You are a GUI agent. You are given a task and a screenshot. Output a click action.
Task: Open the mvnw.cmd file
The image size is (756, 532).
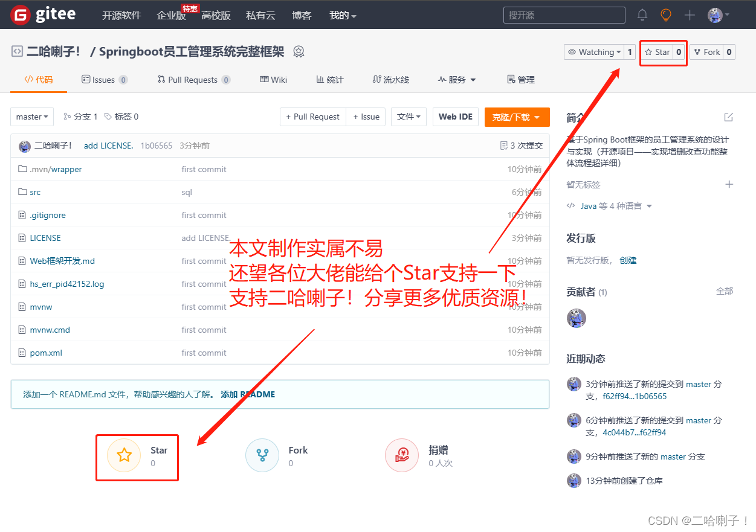click(50, 330)
